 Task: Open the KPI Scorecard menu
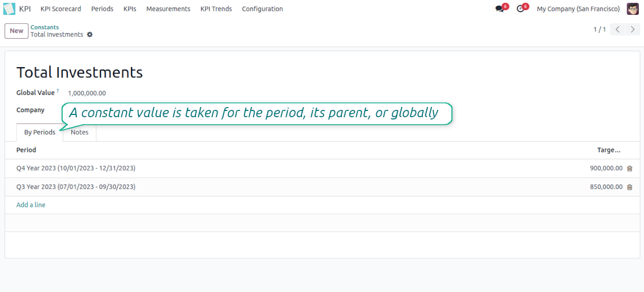click(61, 9)
